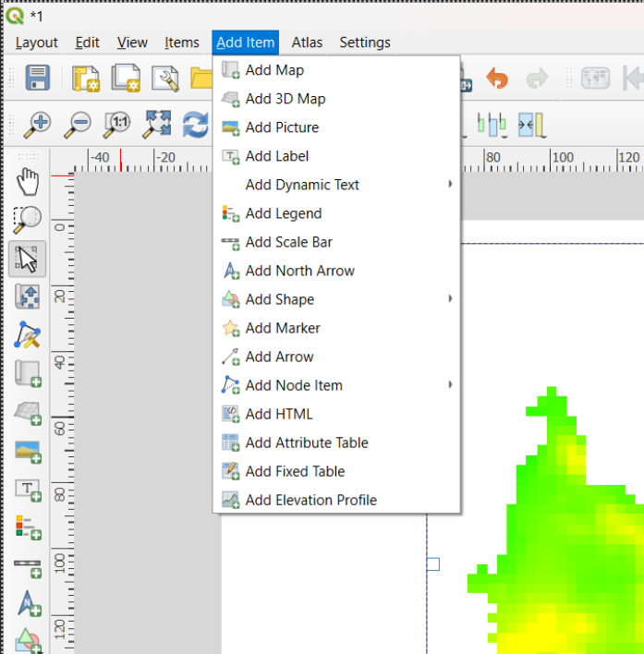
Task: Click the Save Project icon
Action: 38,78
